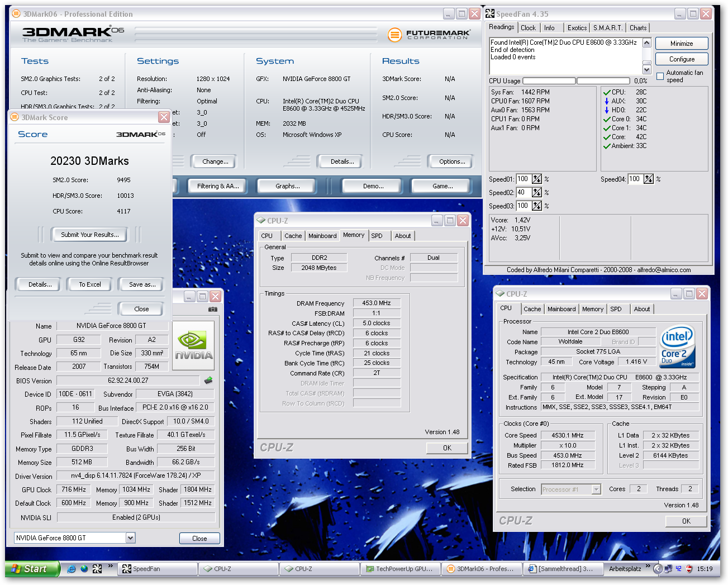Image resolution: width=728 pixels, height=585 pixels.
Task: Expand quick launch overflow chevron
Action: pos(110,567)
